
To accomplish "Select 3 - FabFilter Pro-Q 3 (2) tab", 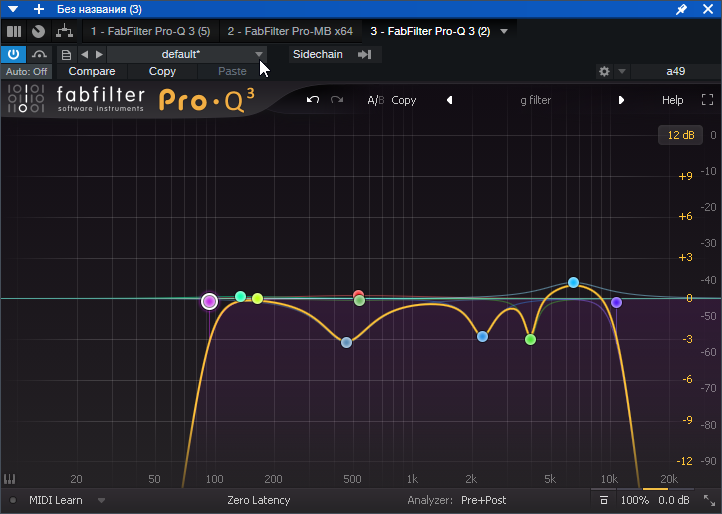I will [430, 31].
